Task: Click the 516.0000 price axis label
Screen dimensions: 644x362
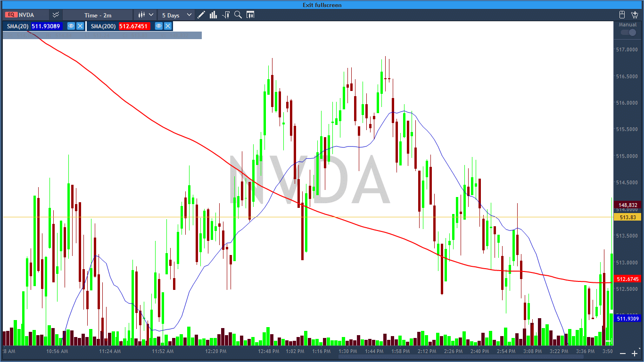Action: click(627, 103)
